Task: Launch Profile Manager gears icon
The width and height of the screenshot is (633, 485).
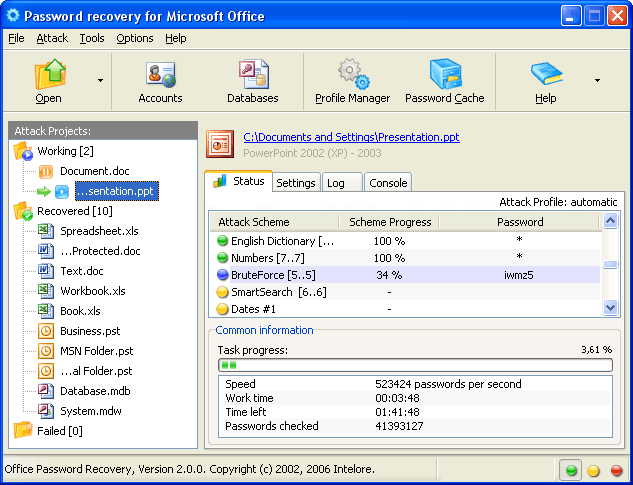Action: pyautogui.click(x=353, y=74)
